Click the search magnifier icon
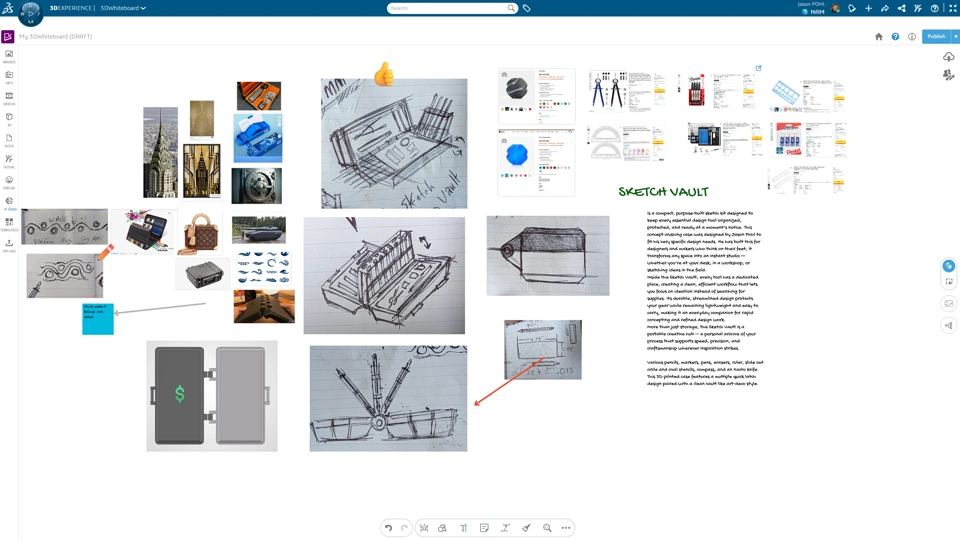Image resolution: width=960 pixels, height=540 pixels. click(x=511, y=8)
